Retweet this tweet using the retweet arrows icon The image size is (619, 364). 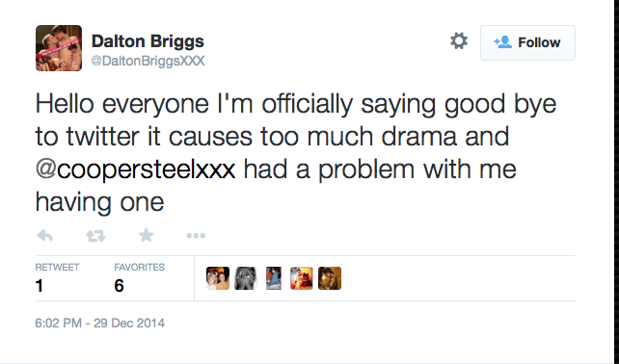click(95, 236)
